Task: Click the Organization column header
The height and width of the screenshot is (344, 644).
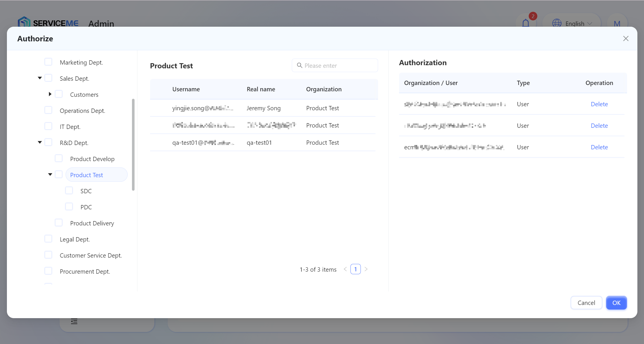Action: point(324,89)
